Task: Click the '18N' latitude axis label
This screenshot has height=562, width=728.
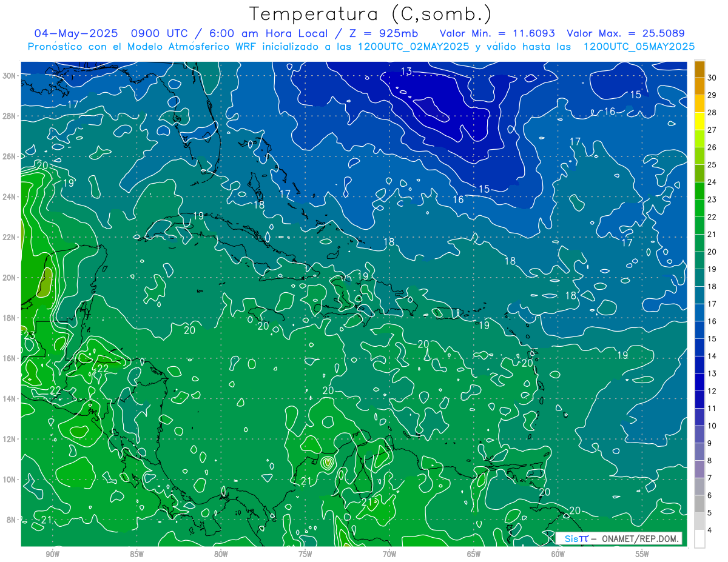Action: (x=10, y=318)
